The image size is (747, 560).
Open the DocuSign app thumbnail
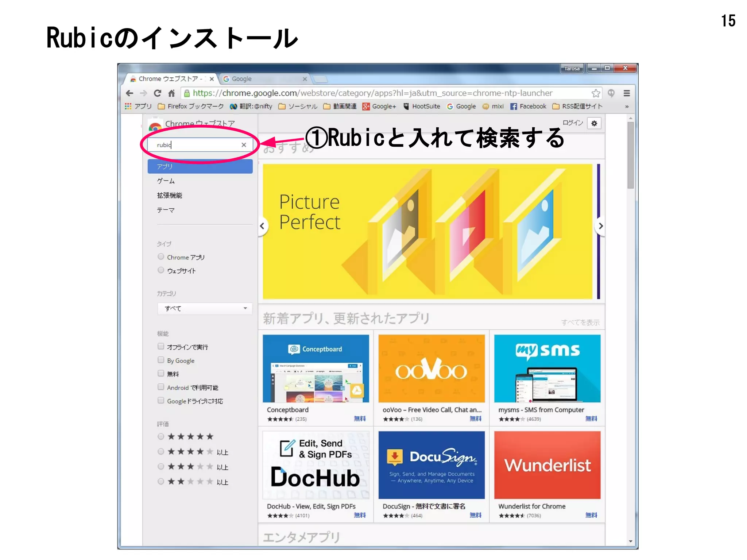click(x=431, y=465)
